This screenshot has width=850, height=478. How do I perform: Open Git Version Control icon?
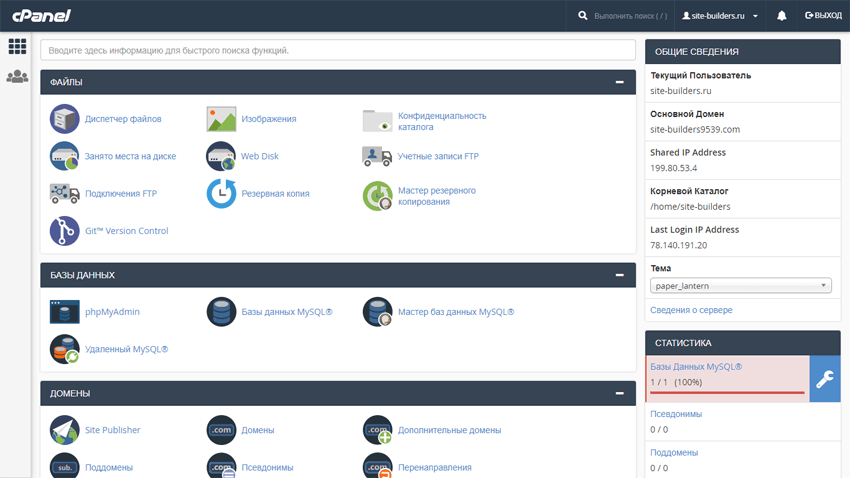[x=65, y=231]
